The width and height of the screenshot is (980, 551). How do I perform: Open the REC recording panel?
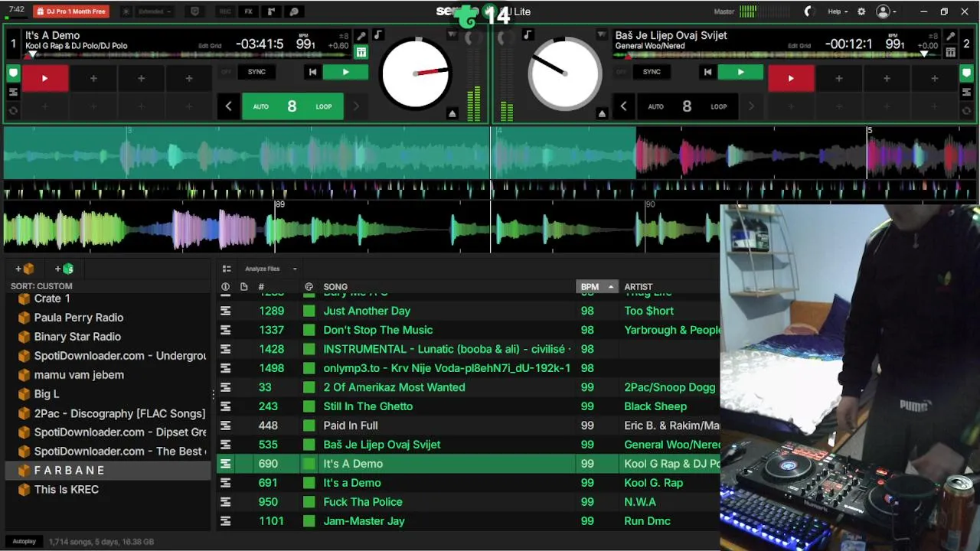(225, 11)
